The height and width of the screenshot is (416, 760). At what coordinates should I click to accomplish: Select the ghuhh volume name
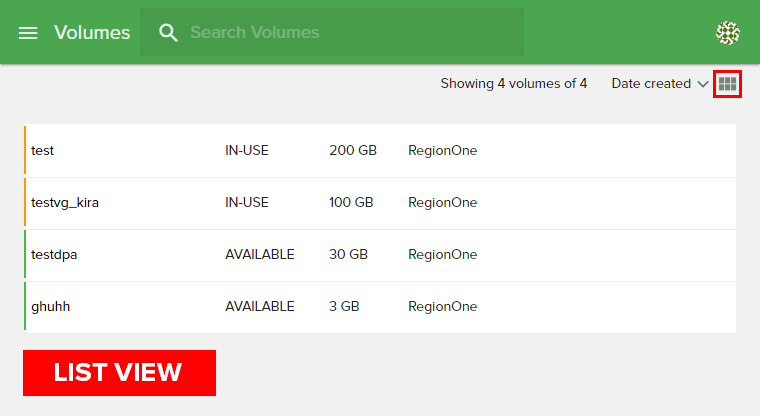[50, 307]
